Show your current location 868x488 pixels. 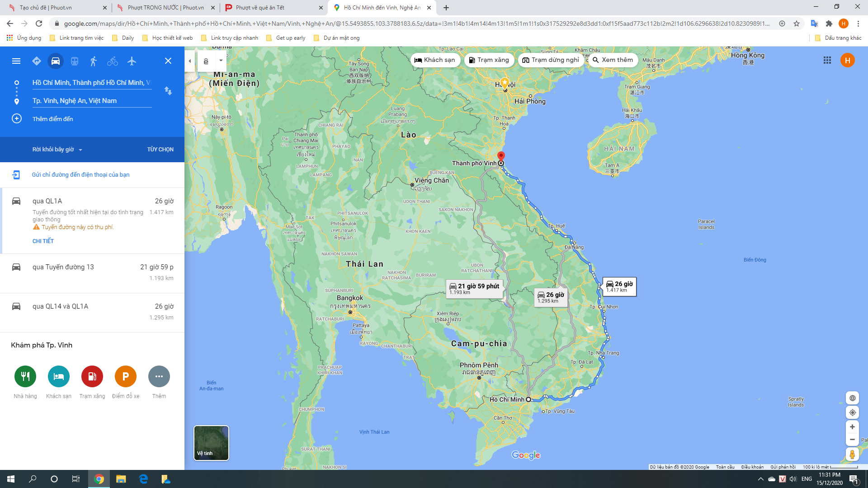click(852, 413)
